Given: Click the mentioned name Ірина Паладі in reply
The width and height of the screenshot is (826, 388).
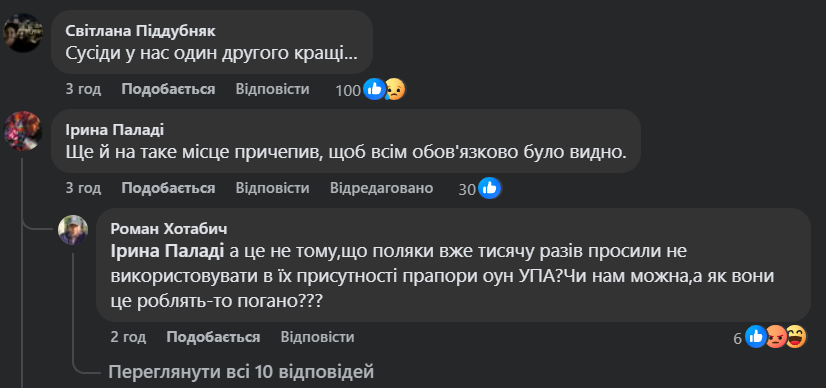Looking at the screenshot, I should click(168, 251).
